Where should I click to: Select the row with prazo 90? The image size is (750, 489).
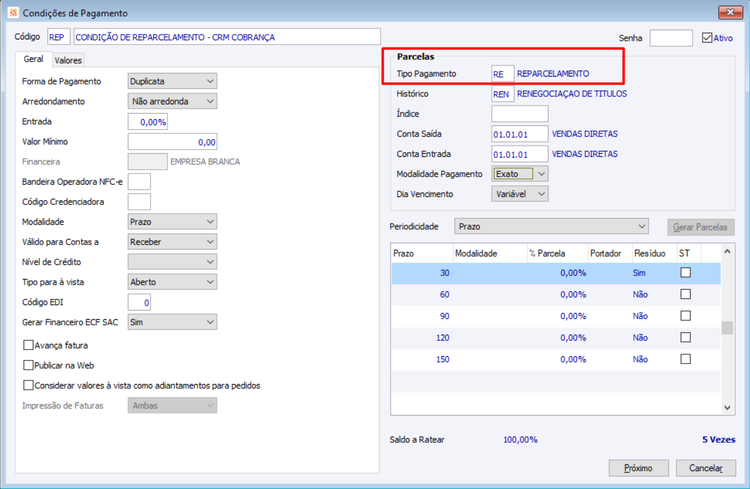click(x=556, y=316)
